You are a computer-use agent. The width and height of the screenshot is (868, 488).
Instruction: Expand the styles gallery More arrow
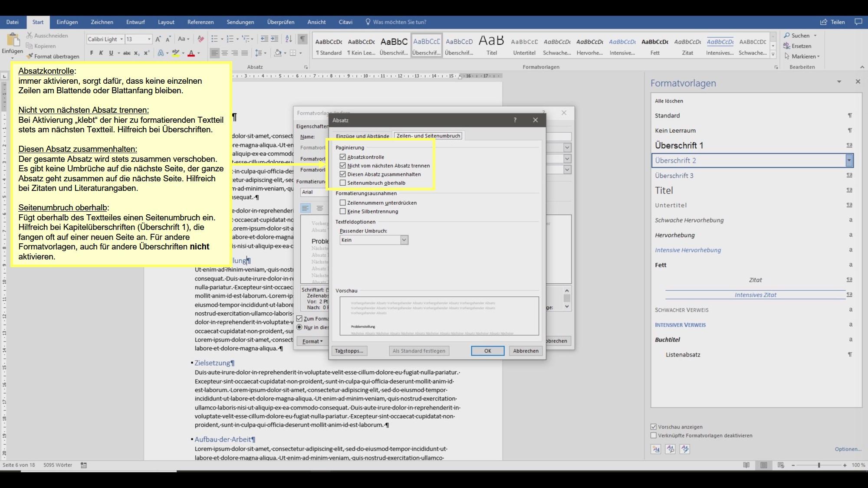773,54
